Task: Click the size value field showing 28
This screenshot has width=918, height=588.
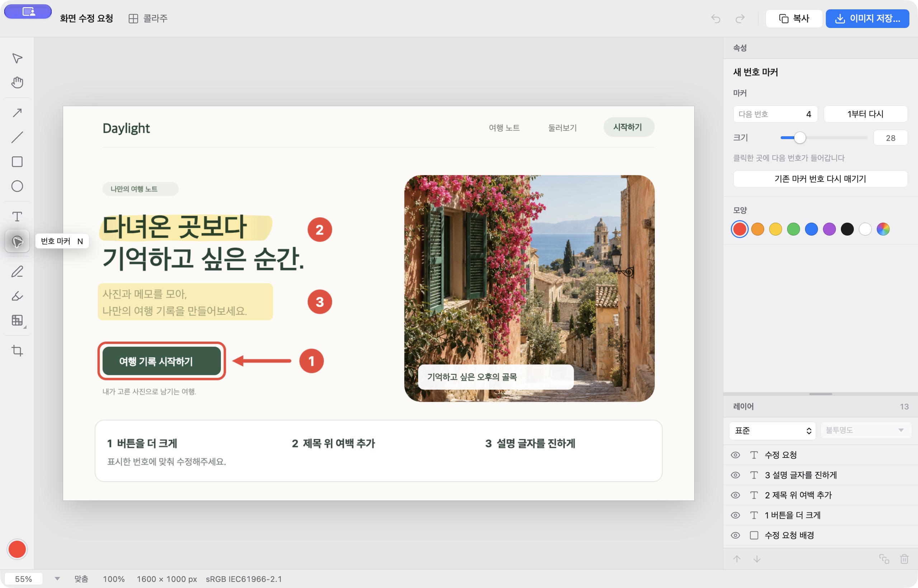Action: pos(890,138)
